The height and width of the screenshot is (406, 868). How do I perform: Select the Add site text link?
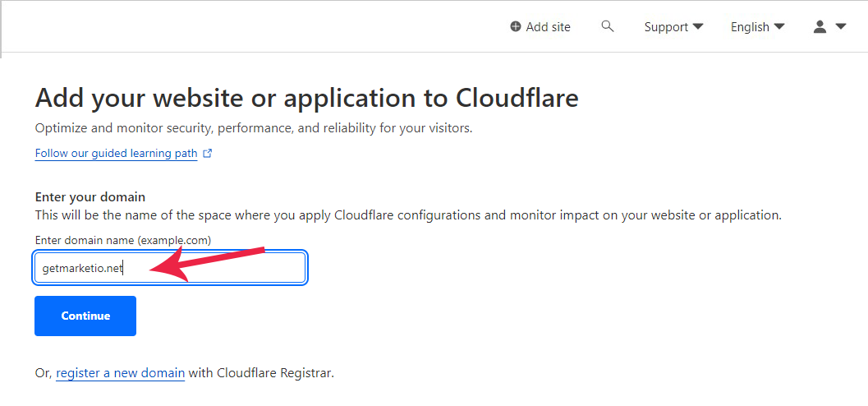[548, 27]
